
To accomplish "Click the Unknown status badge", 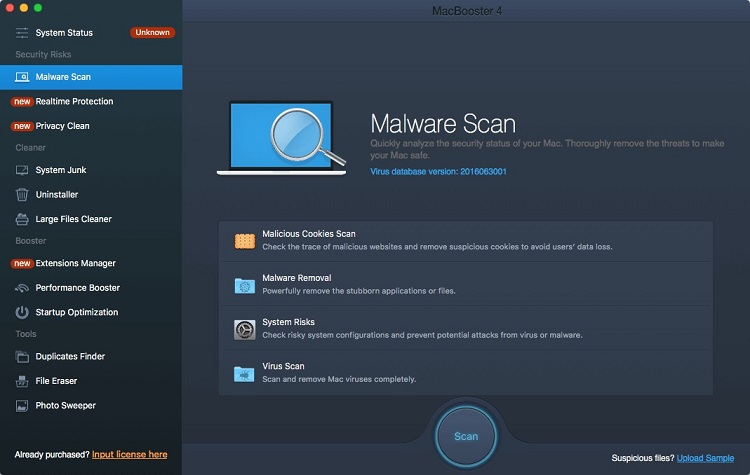I will point(152,33).
